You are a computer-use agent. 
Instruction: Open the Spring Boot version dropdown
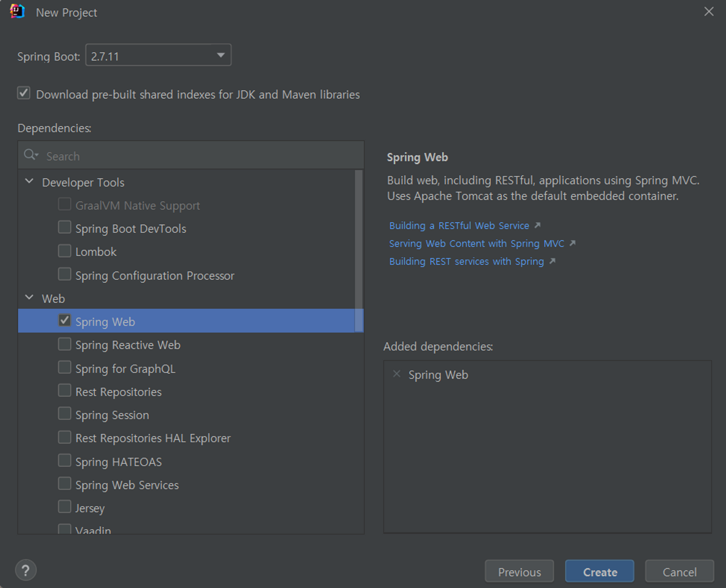pyautogui.click(x=220, y=55)
